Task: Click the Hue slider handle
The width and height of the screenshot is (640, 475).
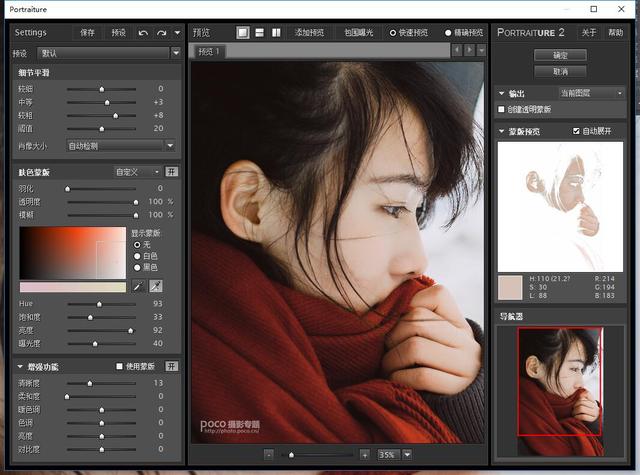Action: pos(99,304)
